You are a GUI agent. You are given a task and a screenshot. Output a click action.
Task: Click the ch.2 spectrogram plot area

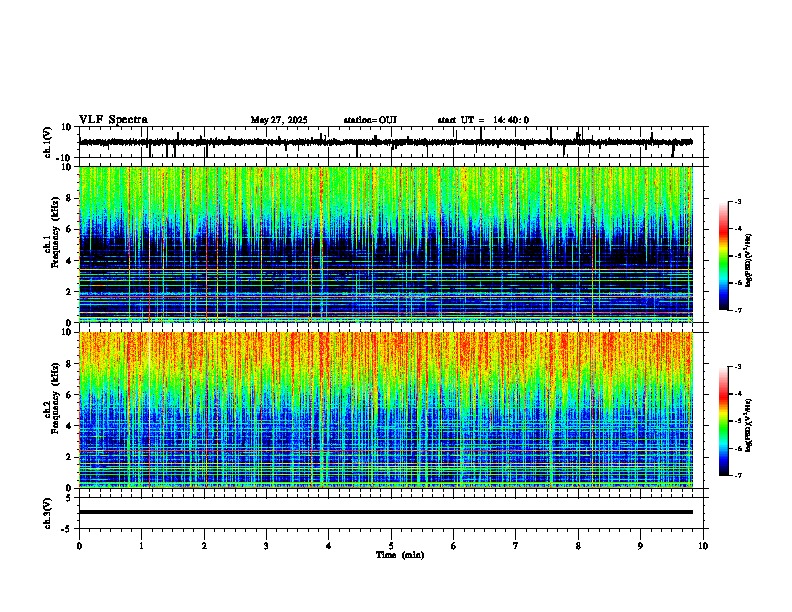(x=386, y=410)
